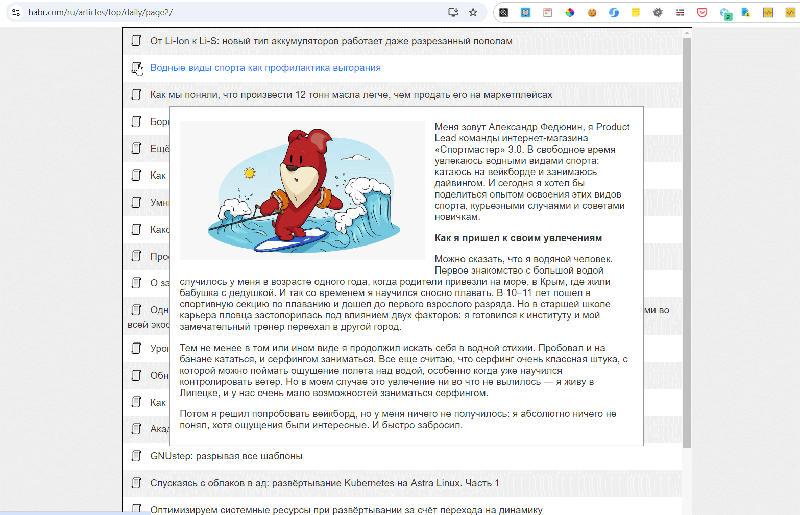
Task: Click document icon of the 'Умн' row
Action: click(136, 203)
